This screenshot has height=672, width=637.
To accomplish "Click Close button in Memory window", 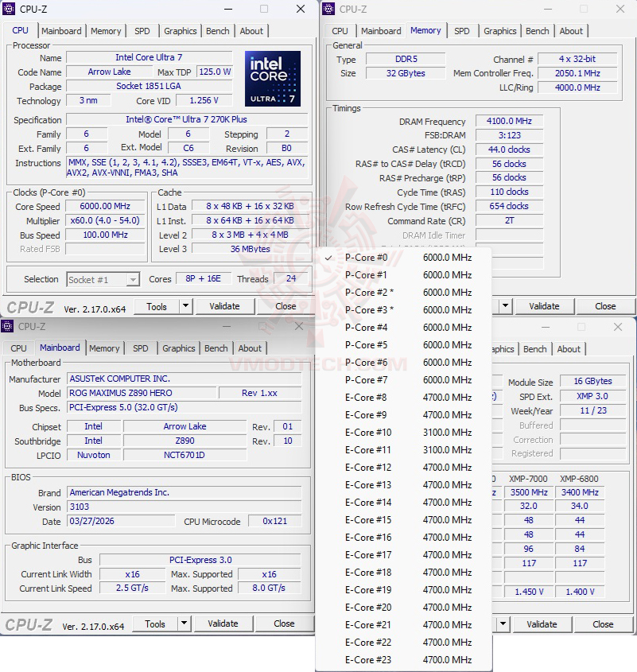I will click(x=605, y=306).
